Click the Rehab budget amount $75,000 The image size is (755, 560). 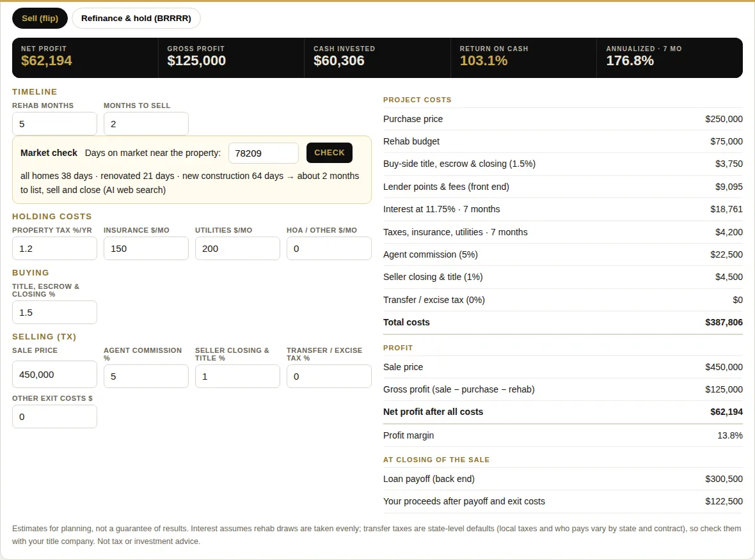click(x=726, y=141)
